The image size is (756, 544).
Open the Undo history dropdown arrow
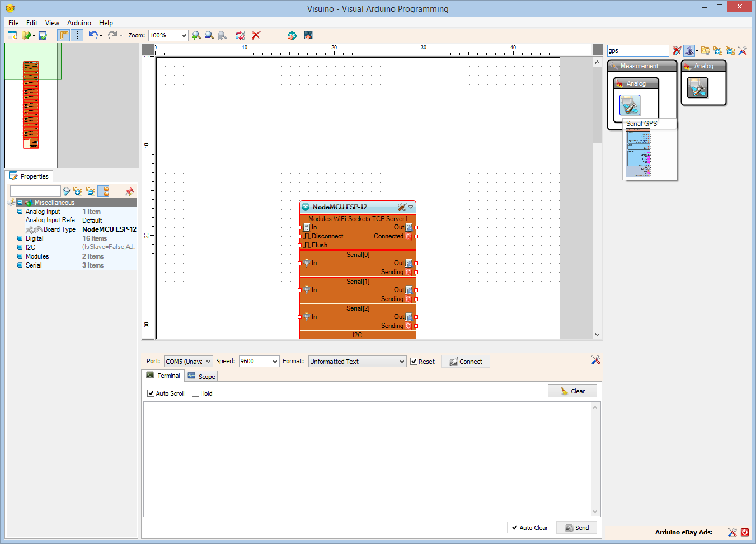[101, 36]
